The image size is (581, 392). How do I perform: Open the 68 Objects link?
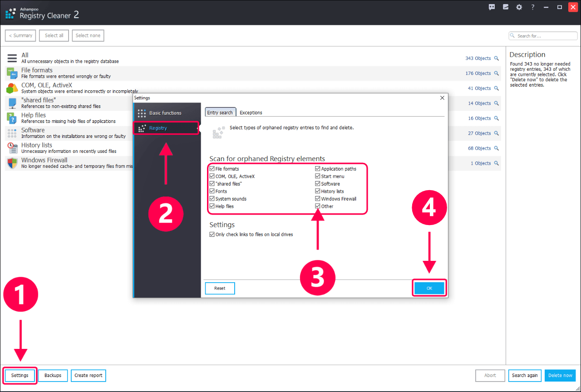[x=479, y=148]
